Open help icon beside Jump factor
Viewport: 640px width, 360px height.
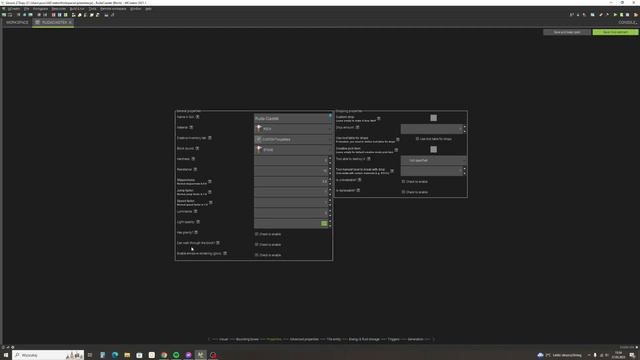(x=210, y=192)
